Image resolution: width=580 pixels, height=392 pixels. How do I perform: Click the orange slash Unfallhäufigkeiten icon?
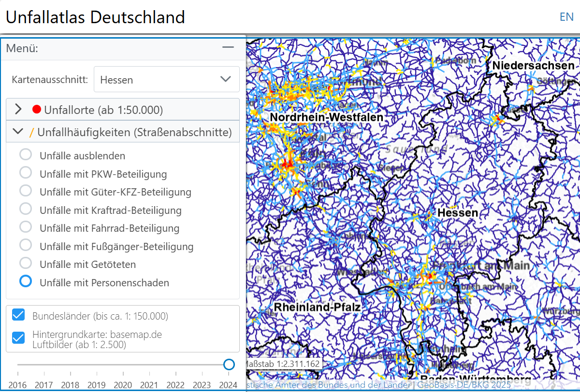(31, 132)
